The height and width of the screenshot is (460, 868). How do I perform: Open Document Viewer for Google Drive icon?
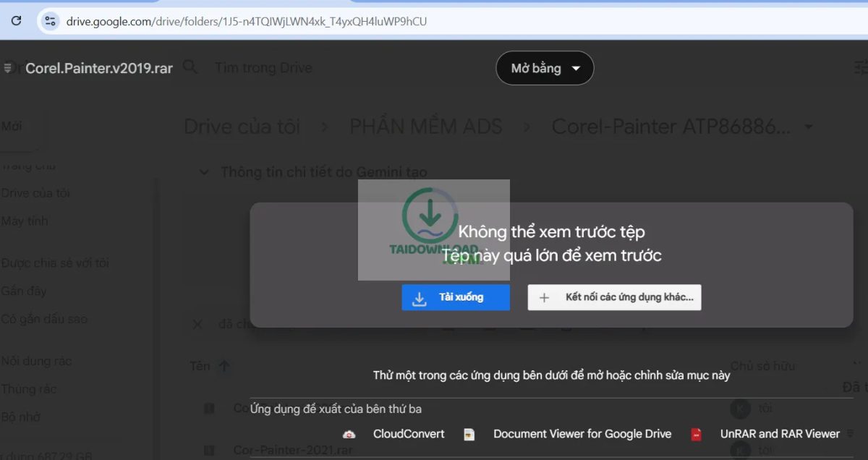[469, 433]
